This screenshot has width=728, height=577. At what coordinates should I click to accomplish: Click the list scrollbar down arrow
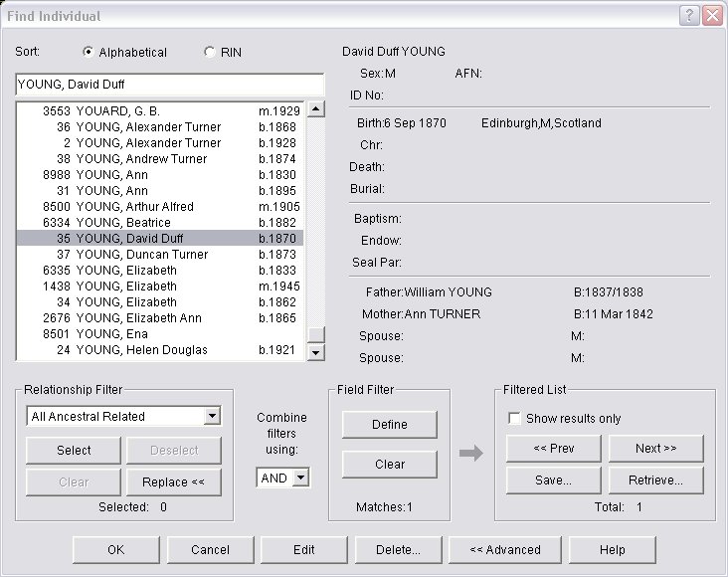(x=316, y=352)
